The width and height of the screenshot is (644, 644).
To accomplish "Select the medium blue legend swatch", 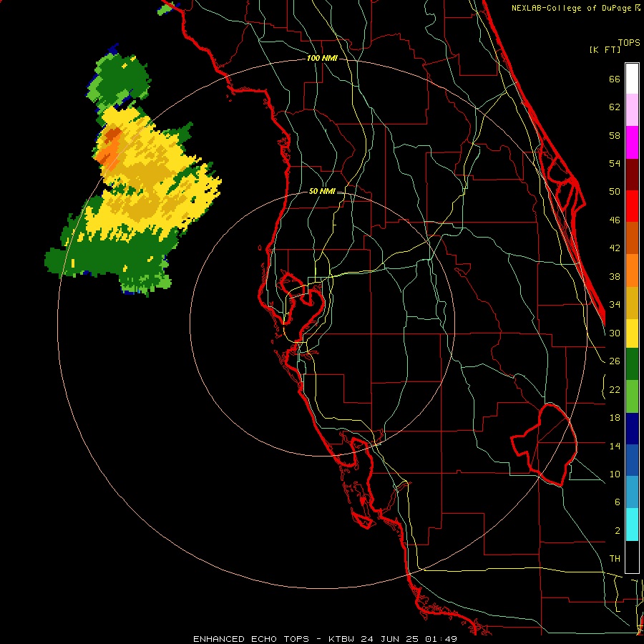I will (x=632, y=460).
